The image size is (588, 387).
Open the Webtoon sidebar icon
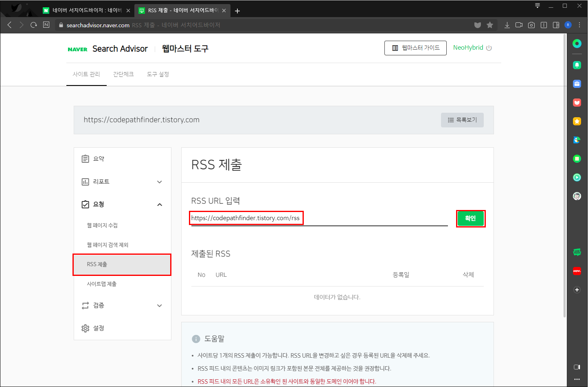577,252
